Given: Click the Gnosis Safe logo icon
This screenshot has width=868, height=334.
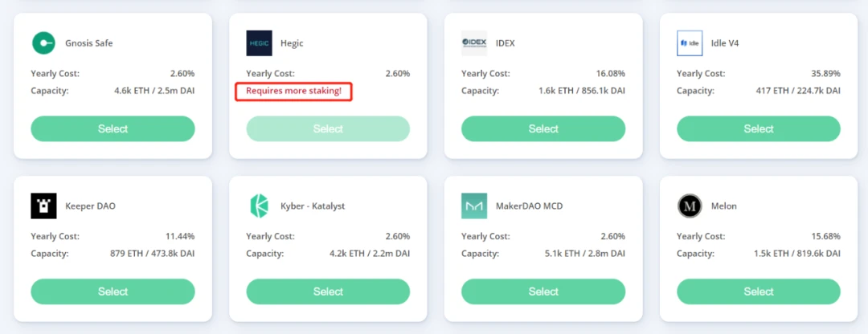Looking at the screenshot, I should [x=43, y=43].
